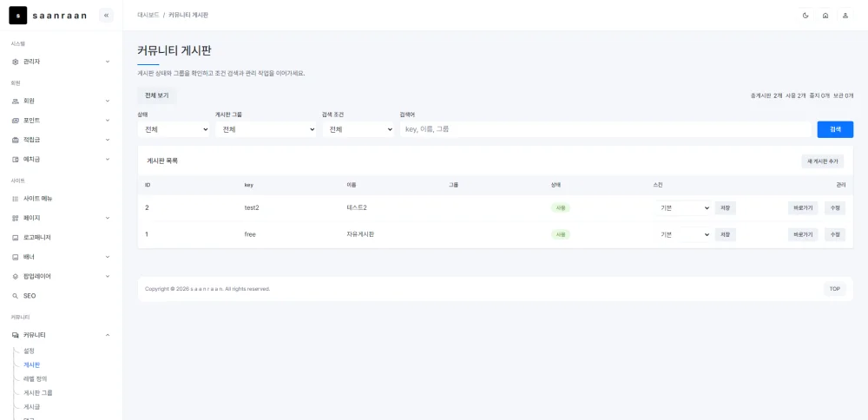868x420 pixels.
Task: Collapse the sidebar with double-chevron icon
Action: [x=106, y=16]
